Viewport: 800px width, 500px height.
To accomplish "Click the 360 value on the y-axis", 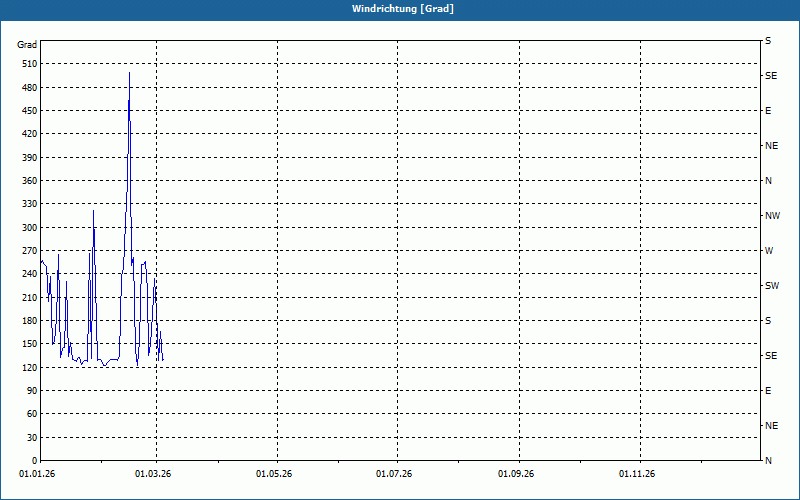I will pyautogui.click(x=28, y=181).
